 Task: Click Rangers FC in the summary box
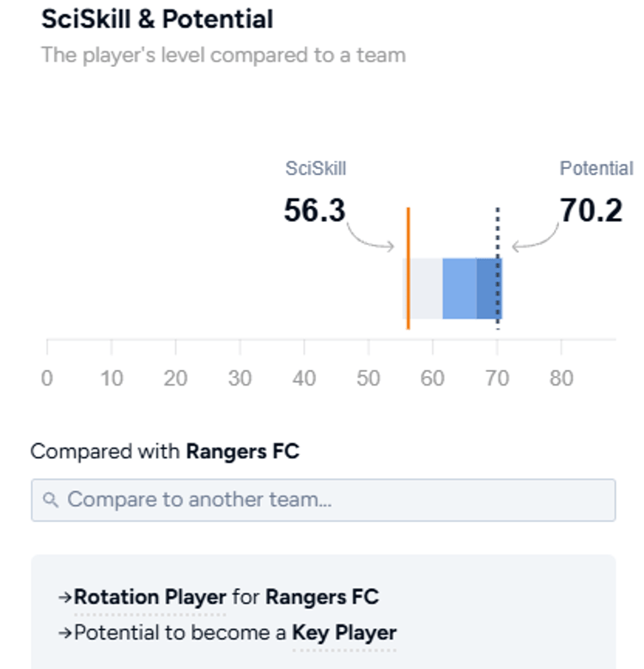[x=322, y=597]
